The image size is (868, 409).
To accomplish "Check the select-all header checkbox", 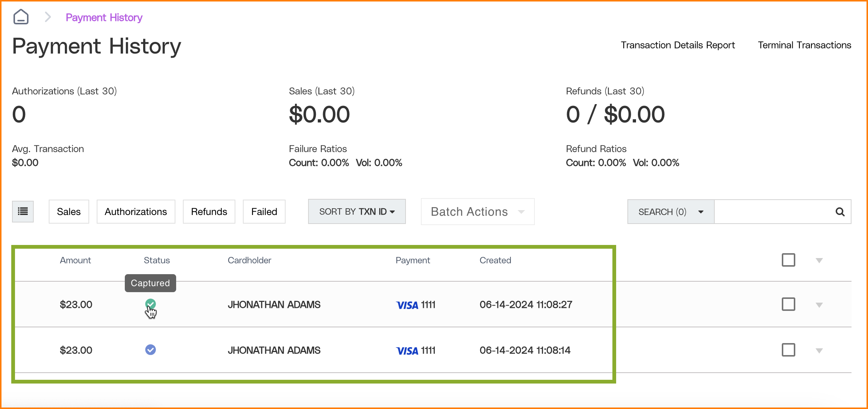I will coord(788,260).
